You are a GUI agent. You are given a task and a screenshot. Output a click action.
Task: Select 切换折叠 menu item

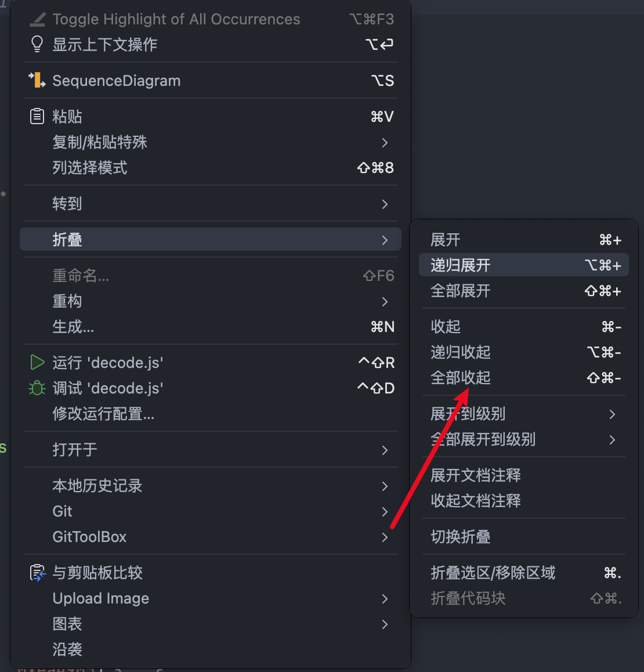click(461, 537)
